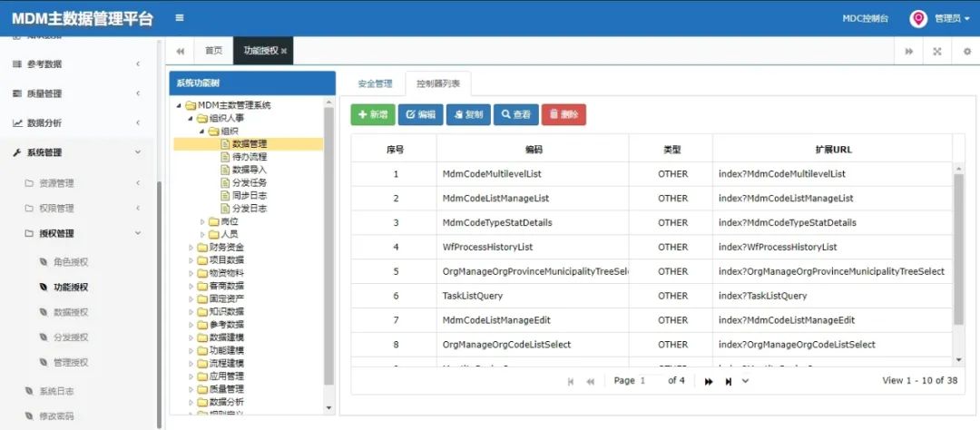Expand the 参考数据 sidebar menu

point(77,64)
